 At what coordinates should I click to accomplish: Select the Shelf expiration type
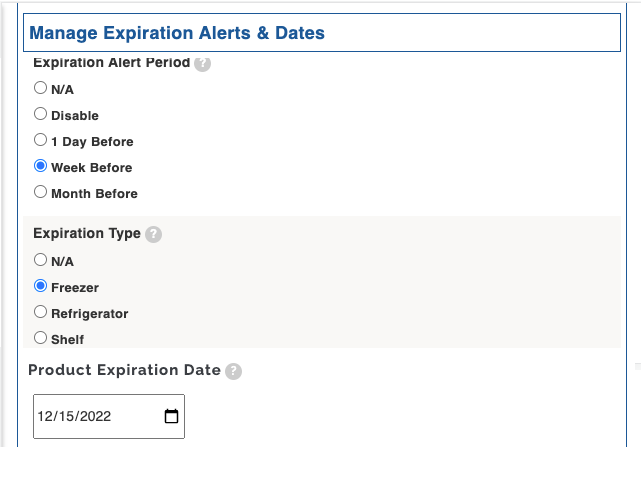pyautogui.click(x=41, y=338)
